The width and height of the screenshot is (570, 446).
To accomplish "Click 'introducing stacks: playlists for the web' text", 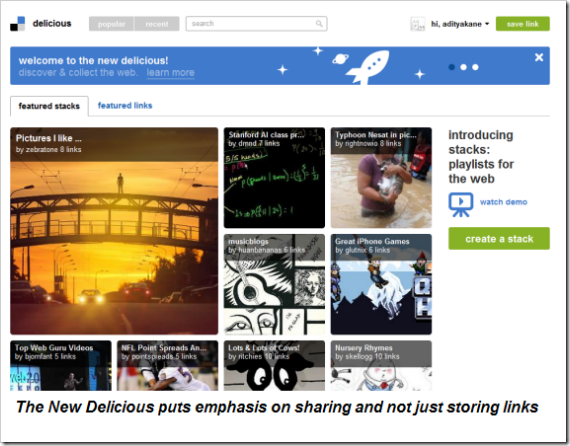I will 481,157.
